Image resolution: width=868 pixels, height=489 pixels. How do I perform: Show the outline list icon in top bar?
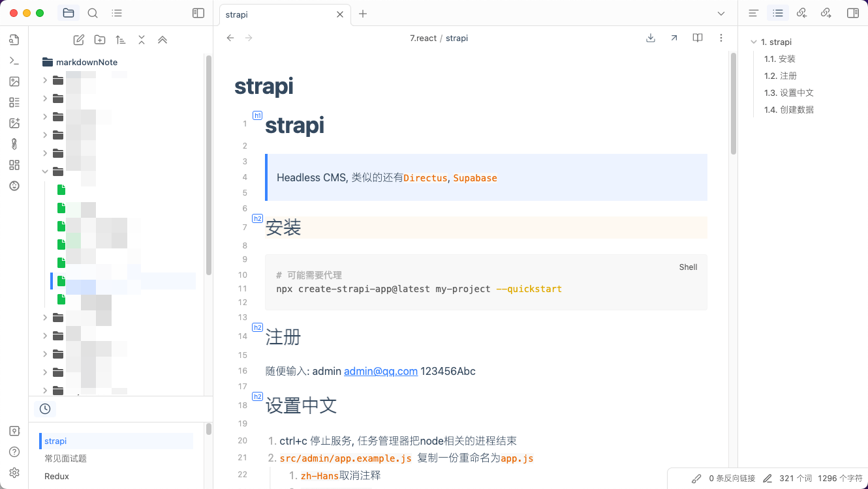pyautogui.click(x=117, y=13)
